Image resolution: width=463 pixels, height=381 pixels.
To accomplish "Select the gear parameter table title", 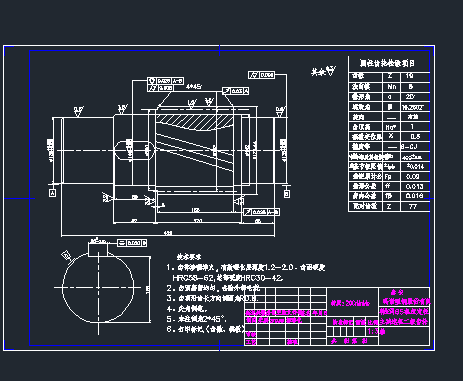I will pyautogui.click(x=387, y=63).
